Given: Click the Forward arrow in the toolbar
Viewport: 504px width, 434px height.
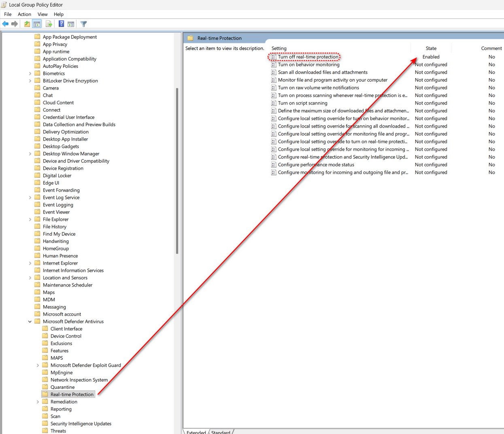Looking at the screenshot, I should pos(15,24).
